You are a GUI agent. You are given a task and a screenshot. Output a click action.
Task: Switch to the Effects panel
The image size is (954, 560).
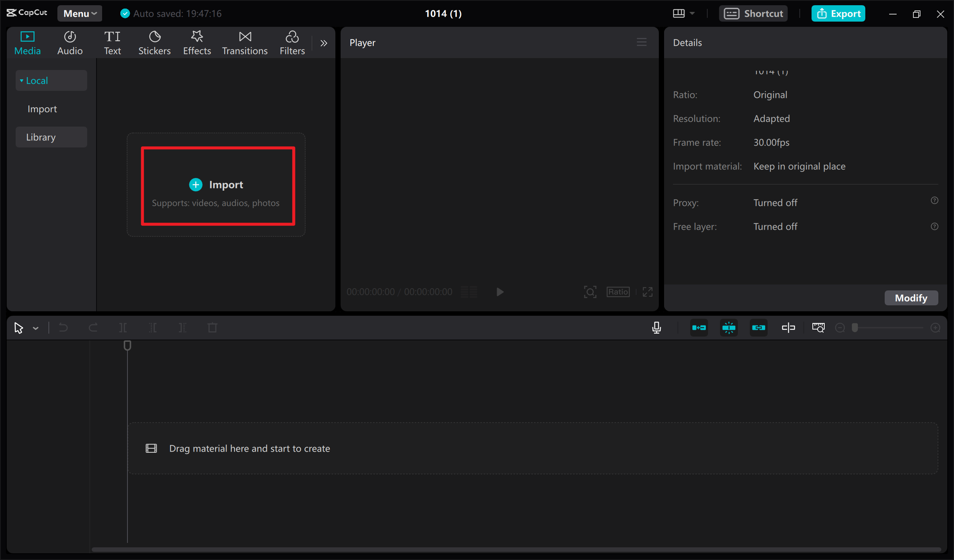pos(196,42)
